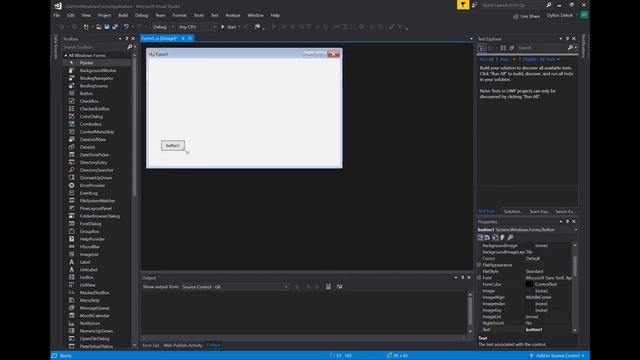Screen dimensions: 640x360
Task: Switch to the Error List tab
Action: coord(151,345)
